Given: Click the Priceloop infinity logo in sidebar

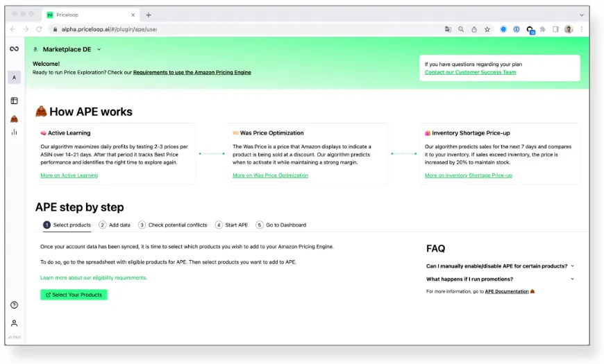Looking at the screenshot, I should point(15,49).
